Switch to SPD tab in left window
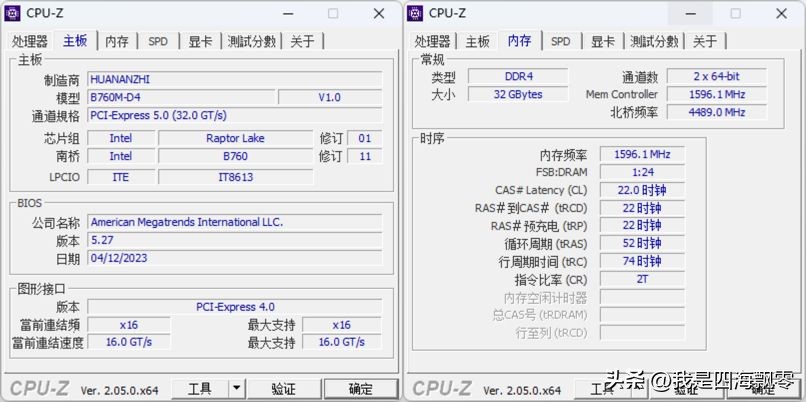Screen dimensions: 806x402 158,41
